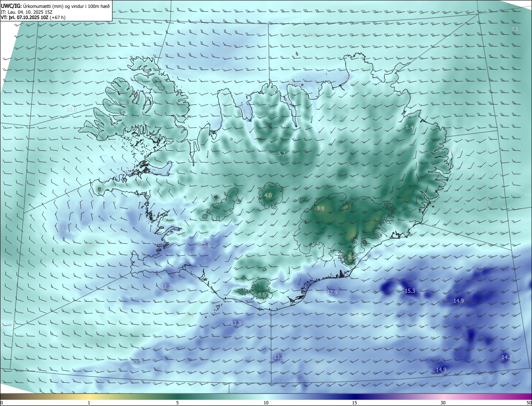Click the 4.0 value label on the map
Image resolution: width=532 pixels, height=406 pixels.
click(x=268, y=195)
